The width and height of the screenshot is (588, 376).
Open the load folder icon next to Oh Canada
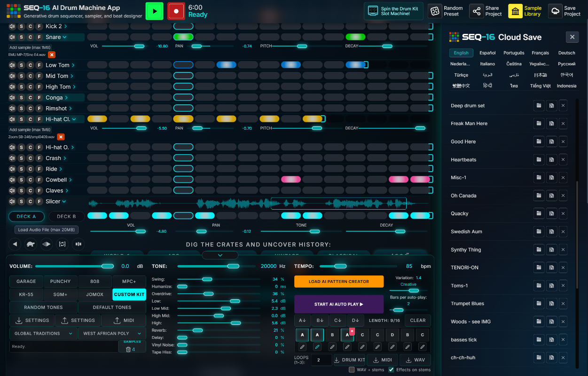pyautogui.click(x=539, y=196)
